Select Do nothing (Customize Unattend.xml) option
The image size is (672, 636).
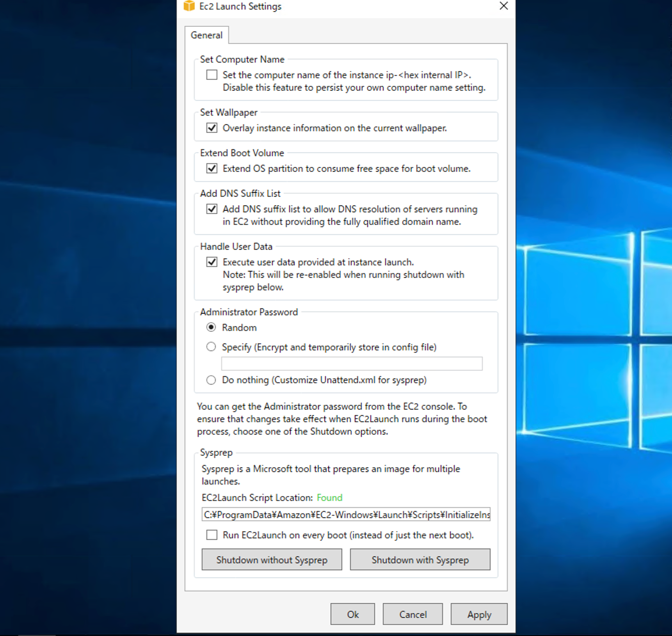point(211,380)
